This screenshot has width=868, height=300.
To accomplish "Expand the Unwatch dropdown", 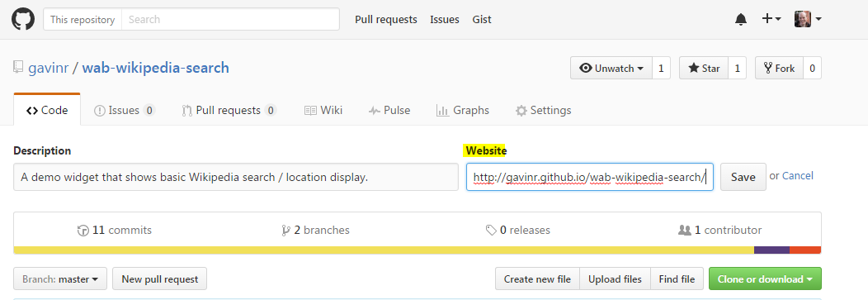I will point(611,69).
